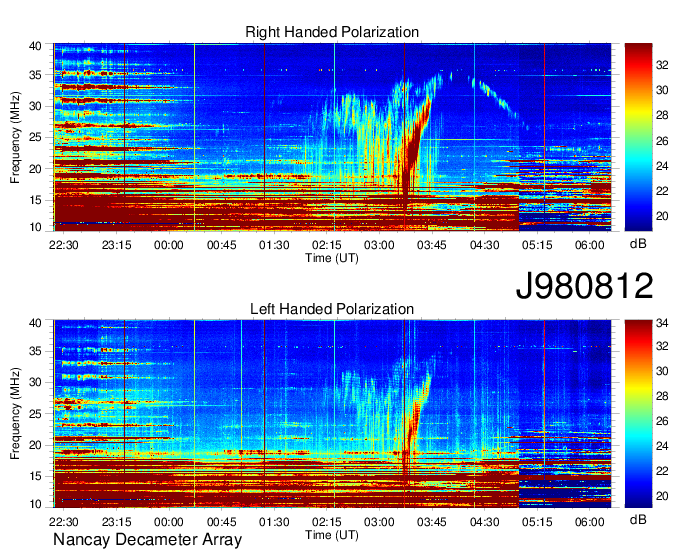Select the J980812 observation label
Viewport: 680px width, 552px height.
(x=584, y=286)
